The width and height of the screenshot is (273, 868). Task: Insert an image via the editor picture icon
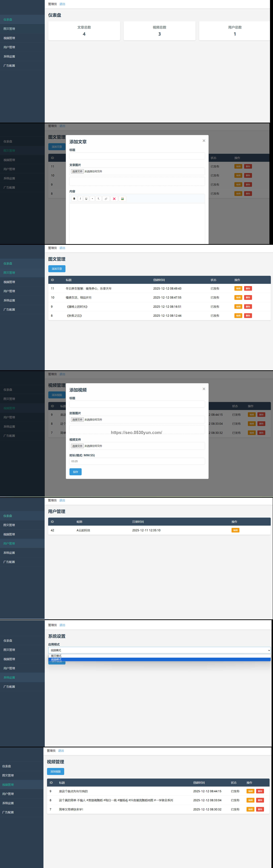[x=122, y=199]
